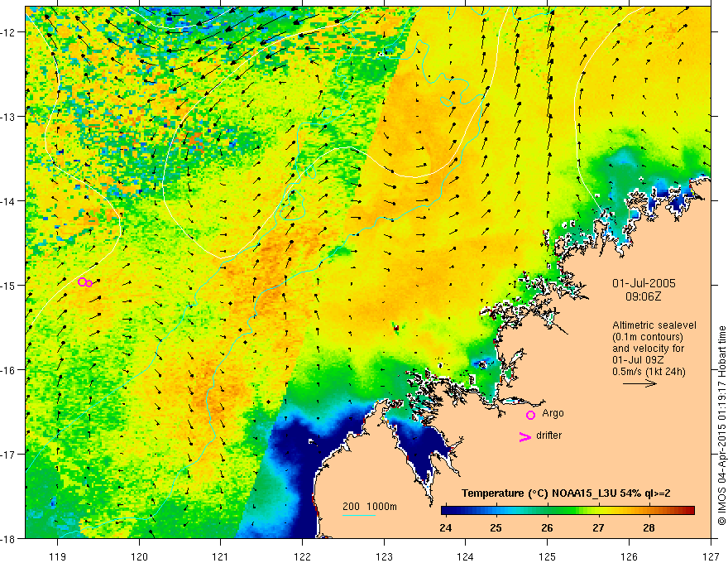Click the magenta drifter arrow symbol in legend
This screenshot has height=563, width=728.
(525, 436)
